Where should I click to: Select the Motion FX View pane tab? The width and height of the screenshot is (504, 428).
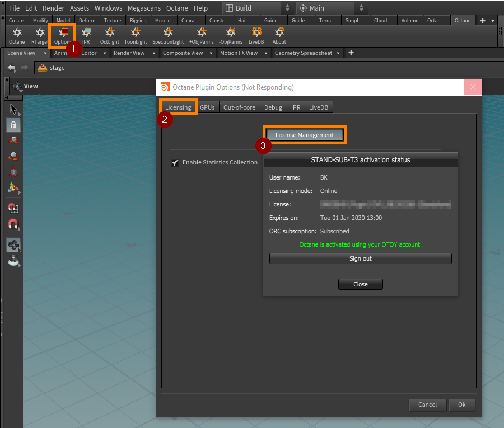click(x=239, y=53)
